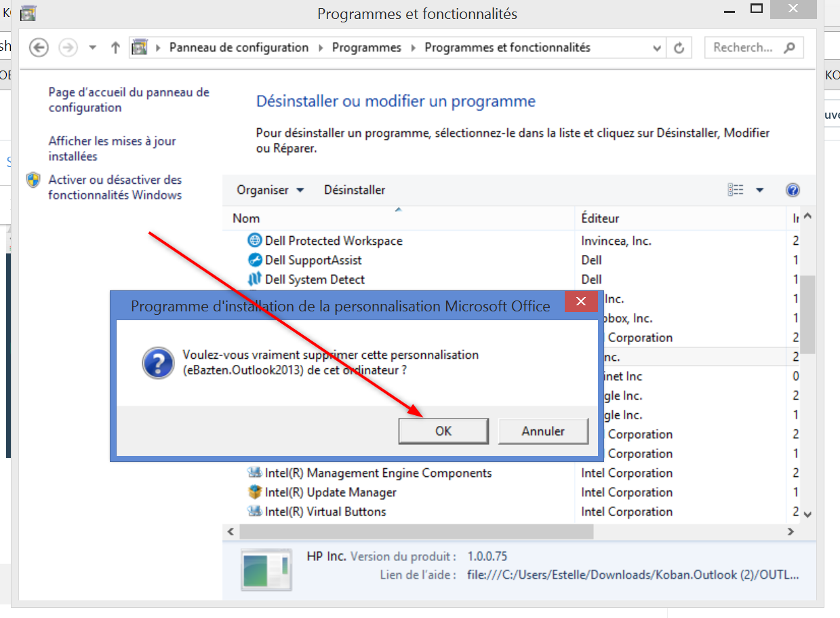Open Activer ou désactiver des fonctionnalités Windows
840x618 pixels.
tap(115, 187)
